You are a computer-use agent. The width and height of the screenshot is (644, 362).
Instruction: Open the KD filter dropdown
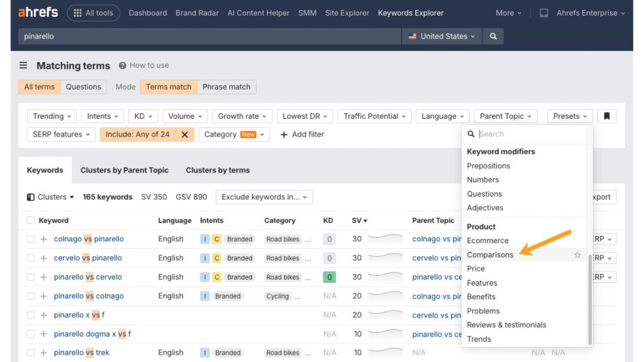pyautogui.click(x=143, y=116)
